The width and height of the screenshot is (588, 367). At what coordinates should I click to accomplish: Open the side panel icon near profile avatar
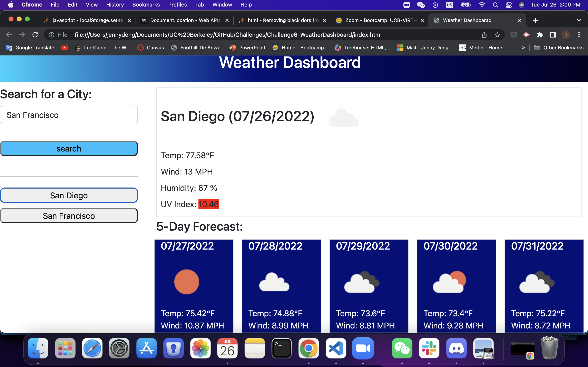tap(552, 34)
